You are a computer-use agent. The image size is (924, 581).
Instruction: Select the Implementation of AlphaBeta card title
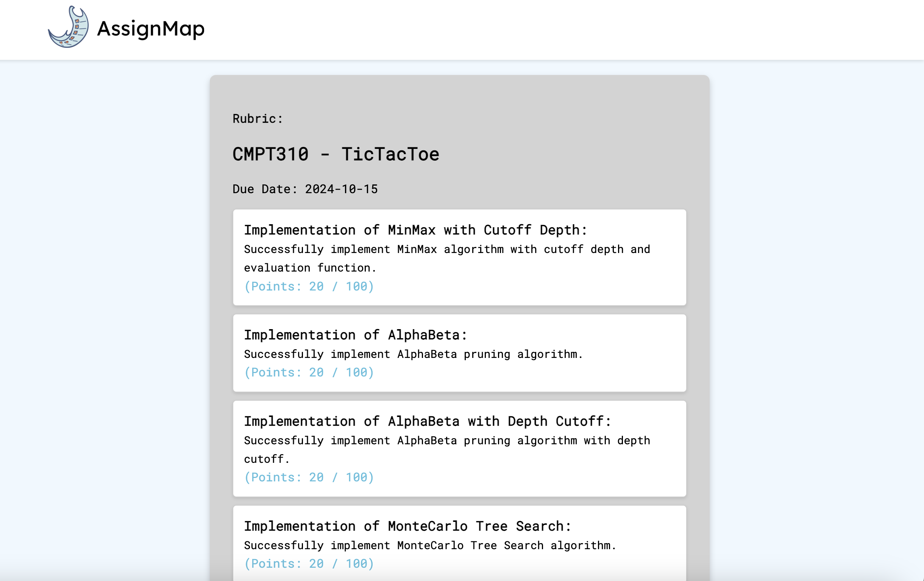point(355,335)
